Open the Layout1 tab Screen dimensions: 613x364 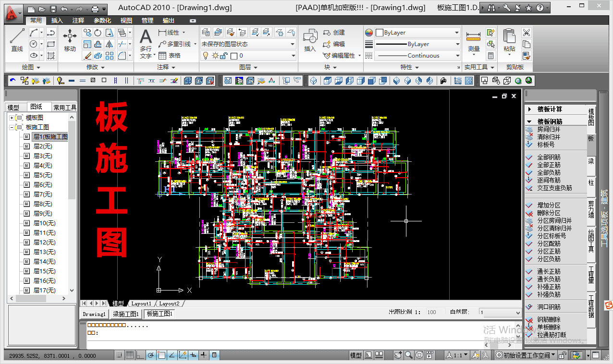pyautogui.click(x=141, y=303)
